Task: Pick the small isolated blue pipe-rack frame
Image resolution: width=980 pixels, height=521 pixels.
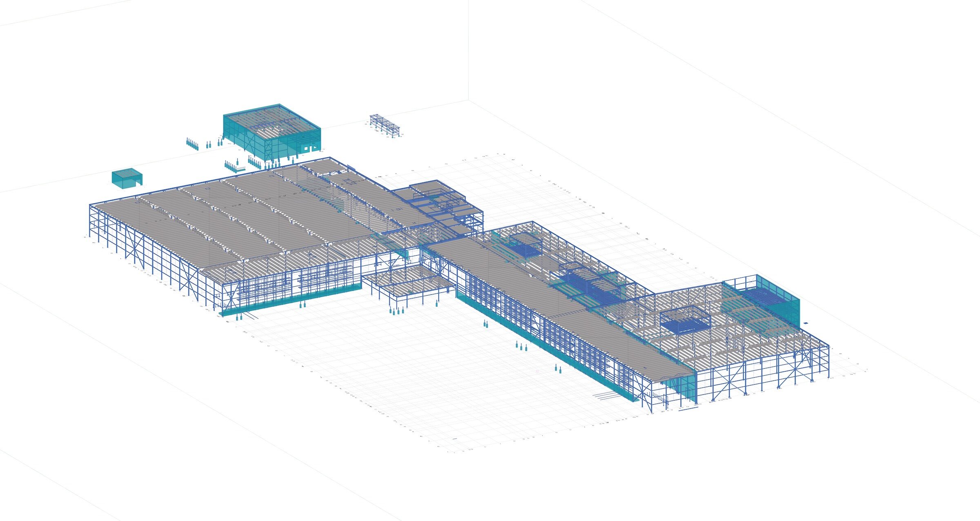Action: [x=385, y=125]
